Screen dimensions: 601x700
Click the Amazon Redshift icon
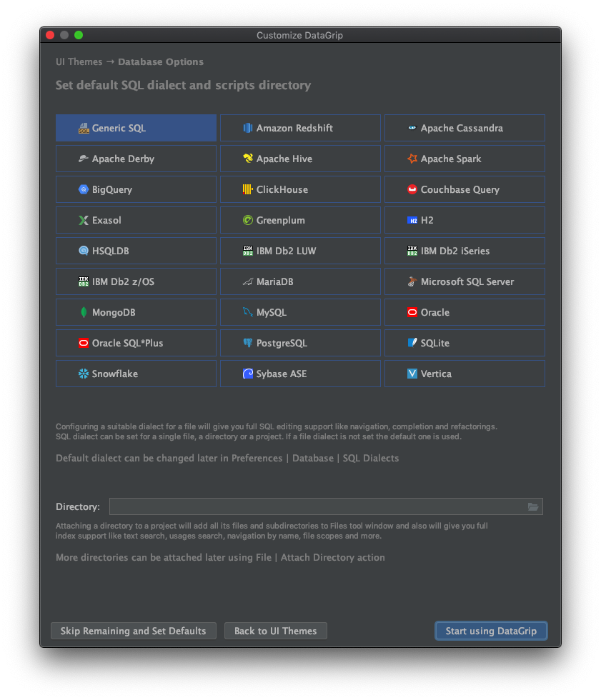pyautogui.click(x=248, y=128)
